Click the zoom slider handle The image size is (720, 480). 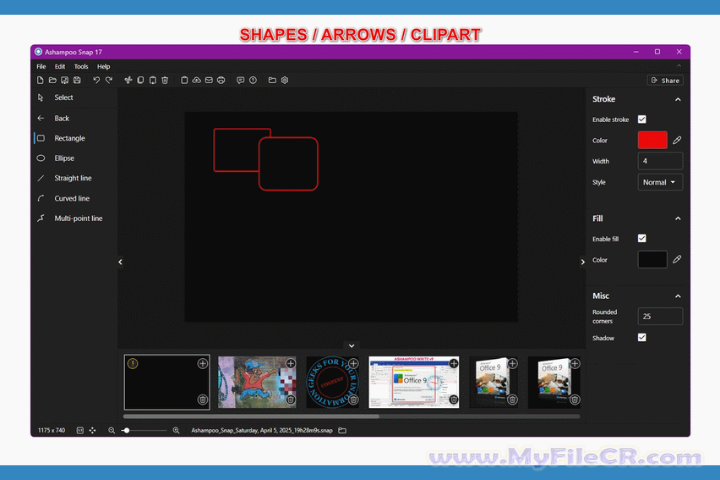click(127, 430)
